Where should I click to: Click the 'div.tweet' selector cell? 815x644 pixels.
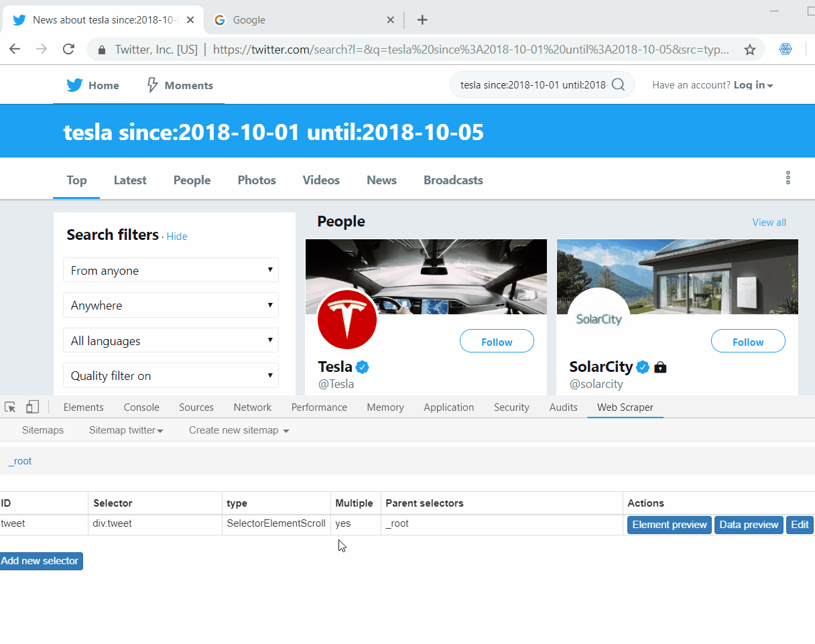155,525
